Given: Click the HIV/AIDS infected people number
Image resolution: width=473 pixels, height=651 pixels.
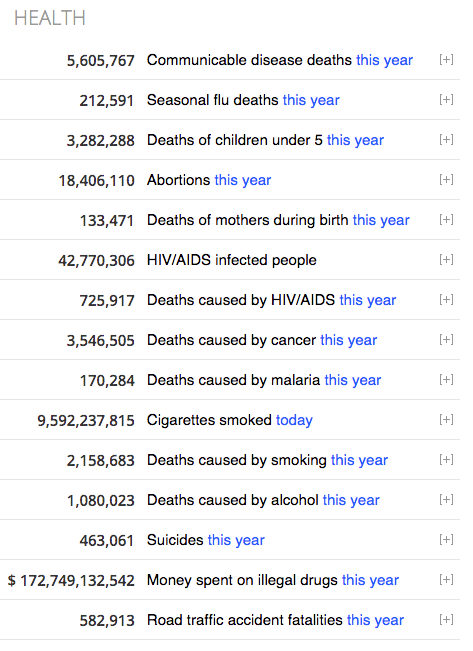Looking at the screenshot, I should click(x=96, y=261).
